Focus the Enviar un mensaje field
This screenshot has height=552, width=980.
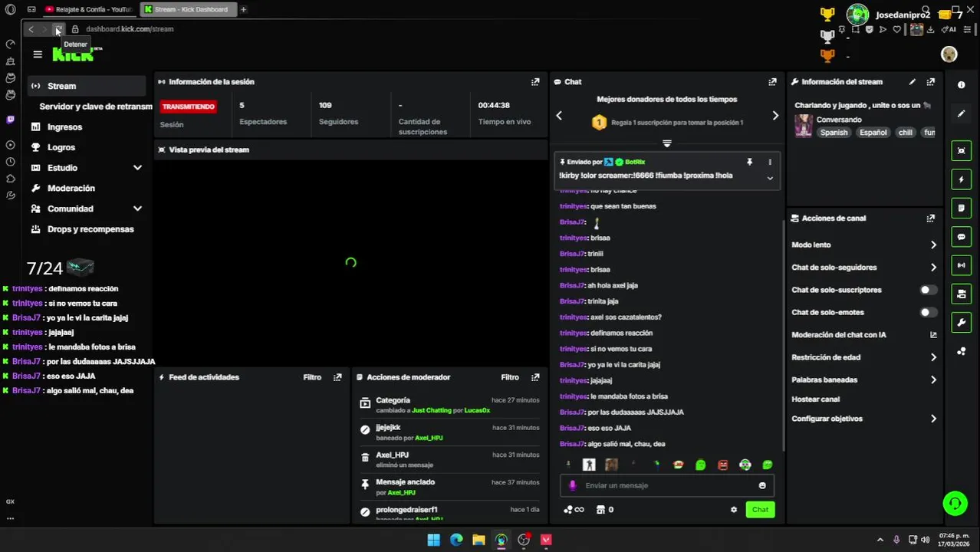tap(669, 485)
